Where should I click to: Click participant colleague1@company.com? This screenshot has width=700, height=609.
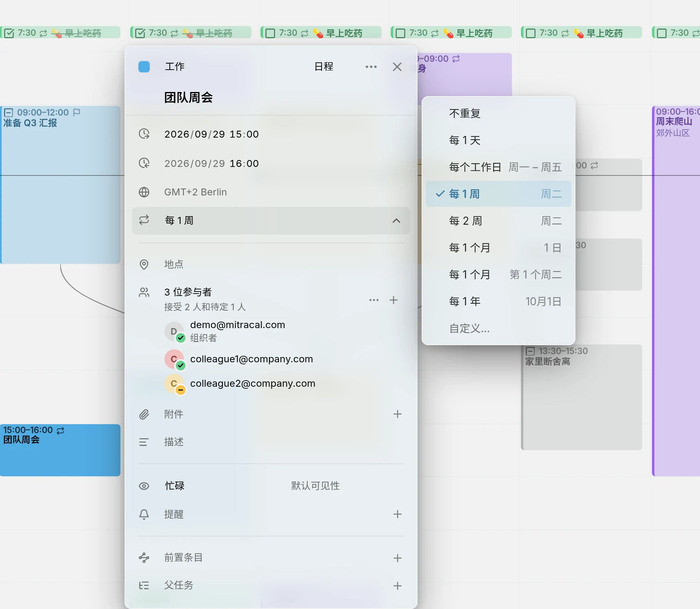pos(252,359)
